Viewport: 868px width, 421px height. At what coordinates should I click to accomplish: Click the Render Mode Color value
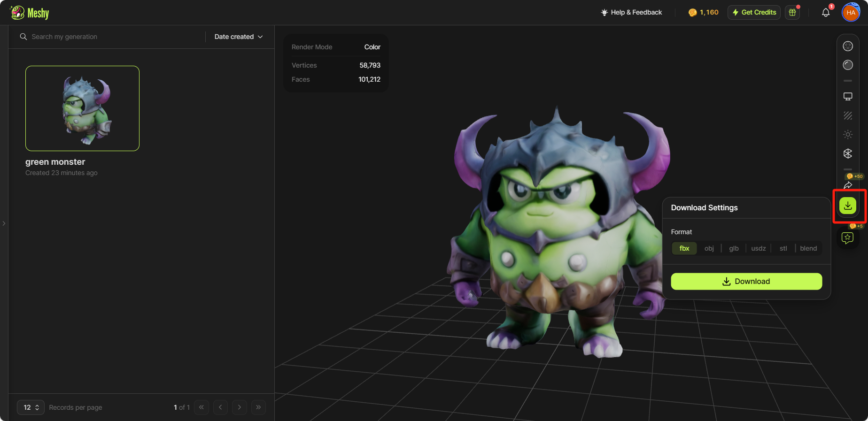pyautogui.click(x=372, y=47)
